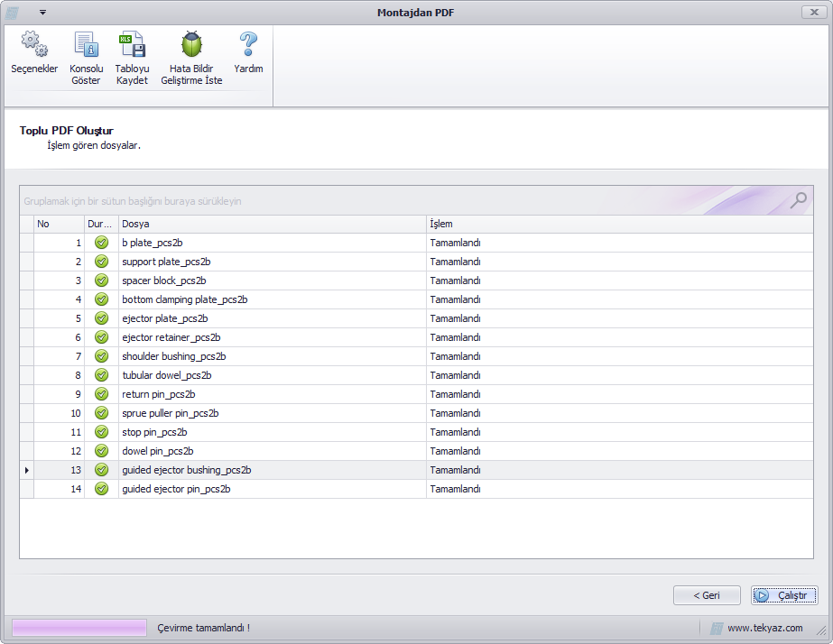Click the grid search magnifier icon

pos(798,200)
